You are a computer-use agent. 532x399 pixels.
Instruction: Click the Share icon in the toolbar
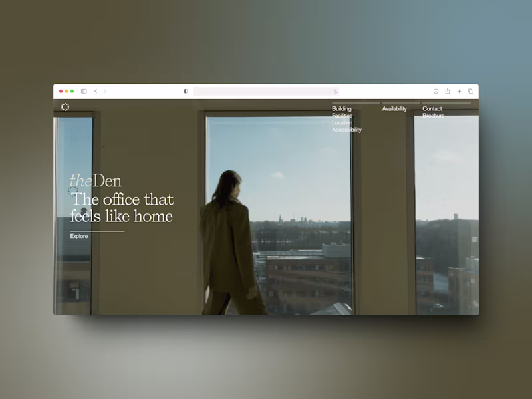(x=448, y=91)
